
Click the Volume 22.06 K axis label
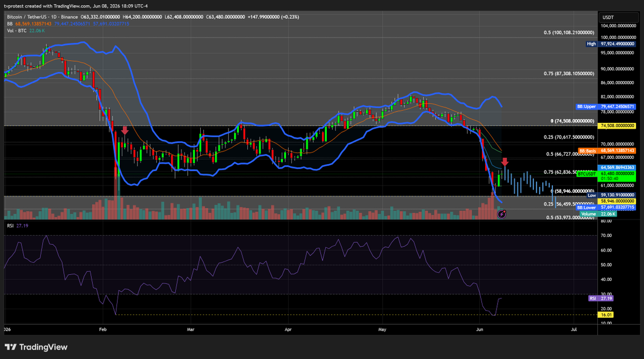(x=598, y=214)
